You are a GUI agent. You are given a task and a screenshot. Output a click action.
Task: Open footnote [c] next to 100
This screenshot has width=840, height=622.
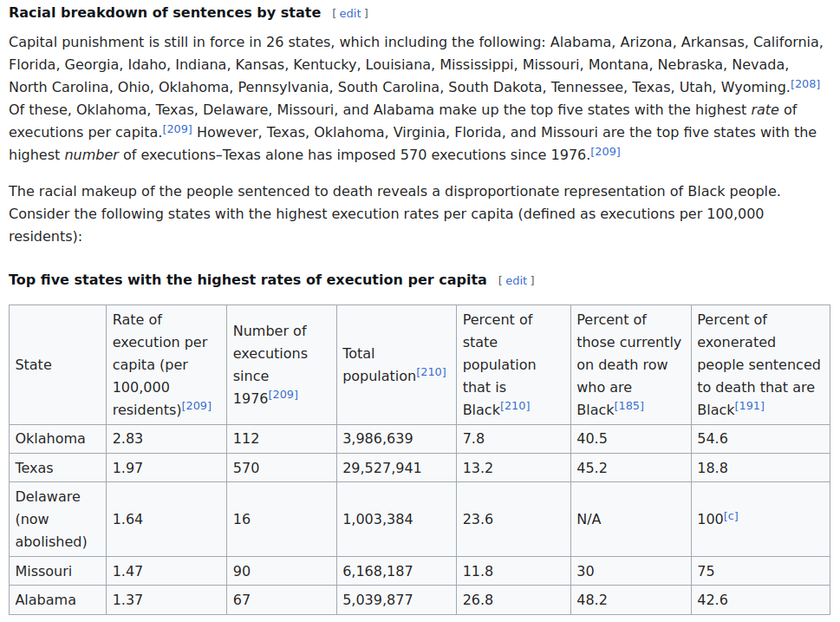click(x=731, y=516)
